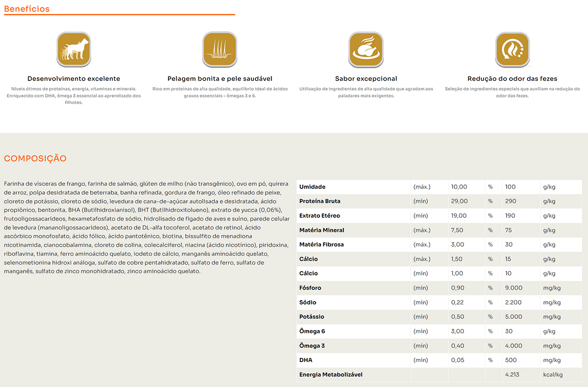The height and width of the screenshot is (387, 588).
Task: Click the Benefícios section heading
Action: coord(26,9)
